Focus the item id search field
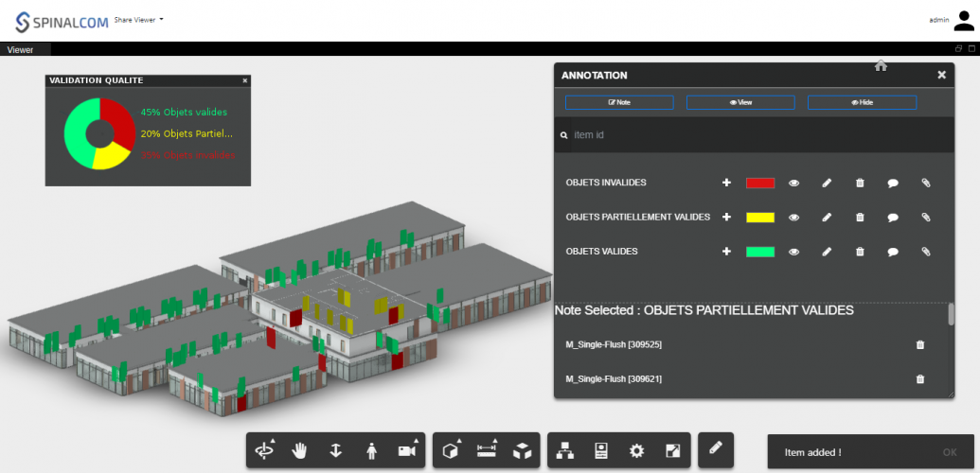980x473 pixels. [762, 135]
